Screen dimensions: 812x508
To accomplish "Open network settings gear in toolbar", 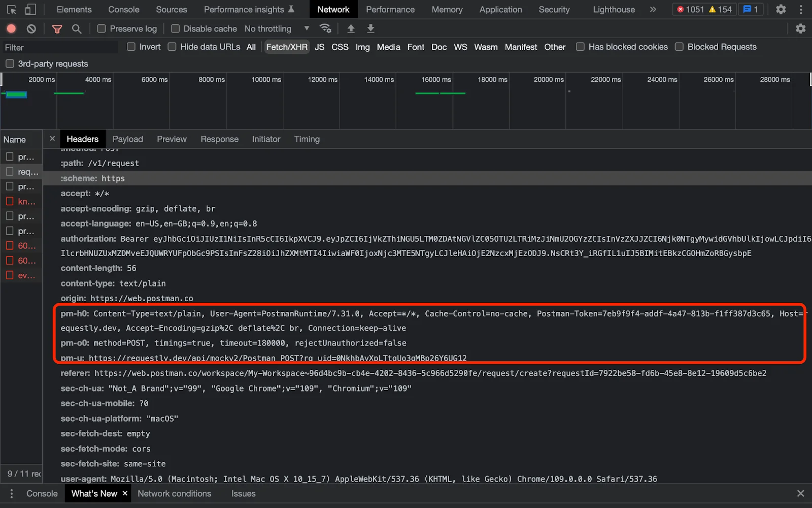I will [801, 28].
